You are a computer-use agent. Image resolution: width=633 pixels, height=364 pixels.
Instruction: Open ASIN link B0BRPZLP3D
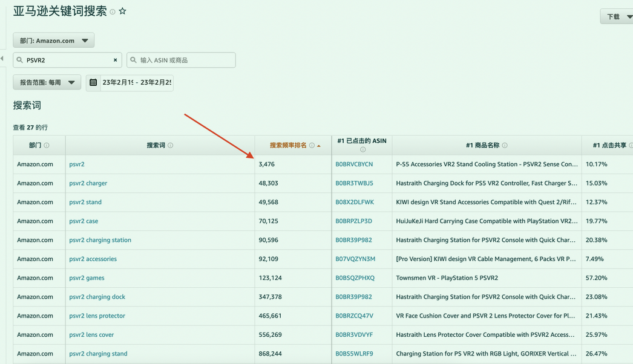coord(353,221)
